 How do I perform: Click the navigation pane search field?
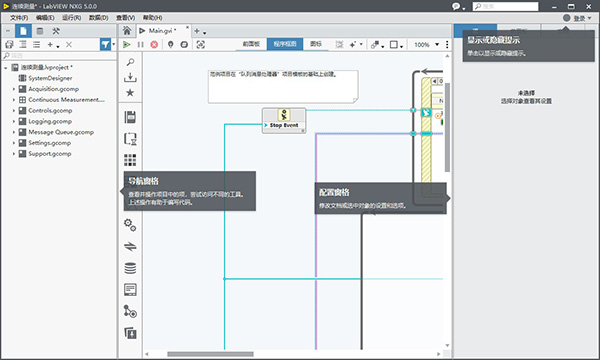pos(59,56)
